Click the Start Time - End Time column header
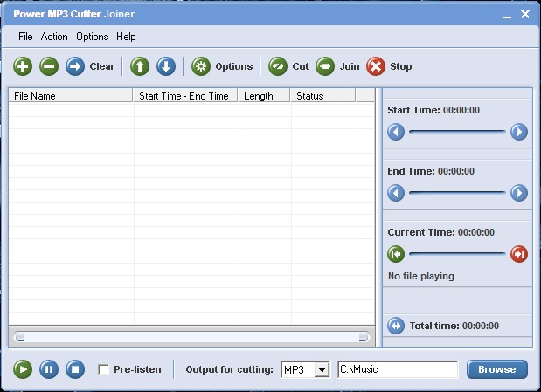This screenshot has width=541, height=392. click(x=185, y=95)
